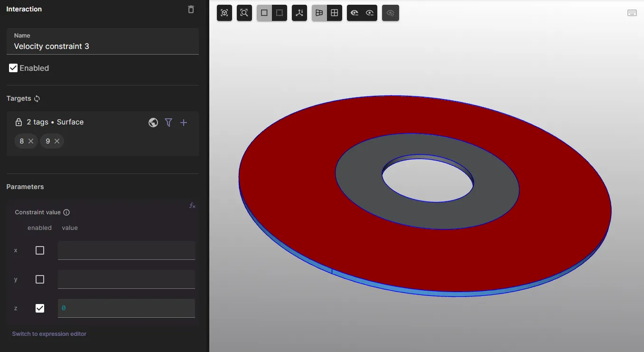Click the y value input field
This screenshot has height=352, width=644.
point(126,279)
